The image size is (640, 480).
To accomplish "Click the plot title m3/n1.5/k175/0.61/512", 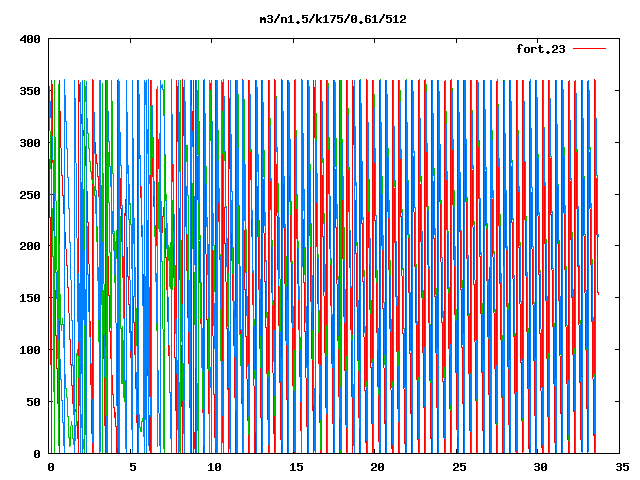I will click(333, 19).
